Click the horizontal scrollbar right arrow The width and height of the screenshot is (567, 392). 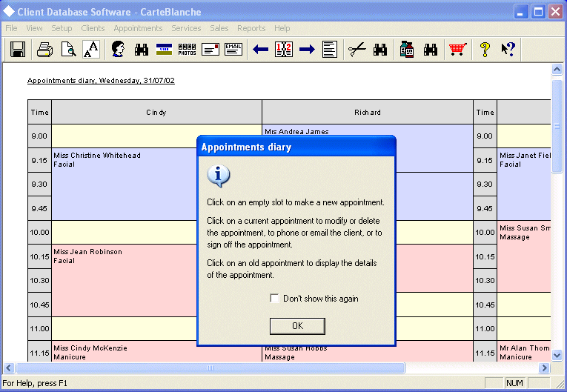click(545, 368)
